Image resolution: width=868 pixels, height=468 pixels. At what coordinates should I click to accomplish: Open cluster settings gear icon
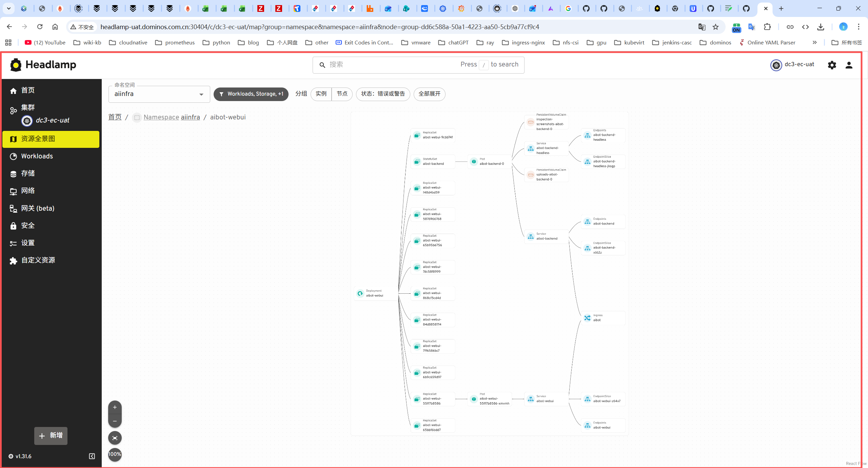(832, 65)
